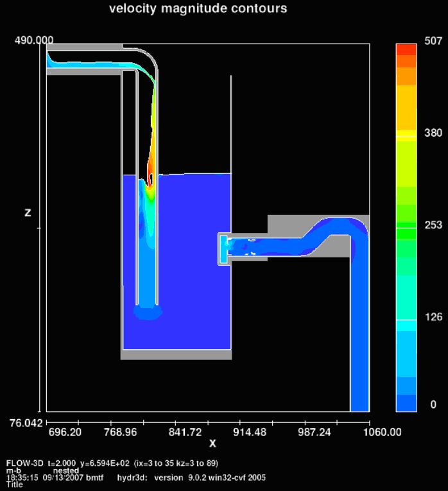Image resolution: width=448 pixels, height=491 pixels.
Task: Click the green band near the 253 mark
Action: 406,233
